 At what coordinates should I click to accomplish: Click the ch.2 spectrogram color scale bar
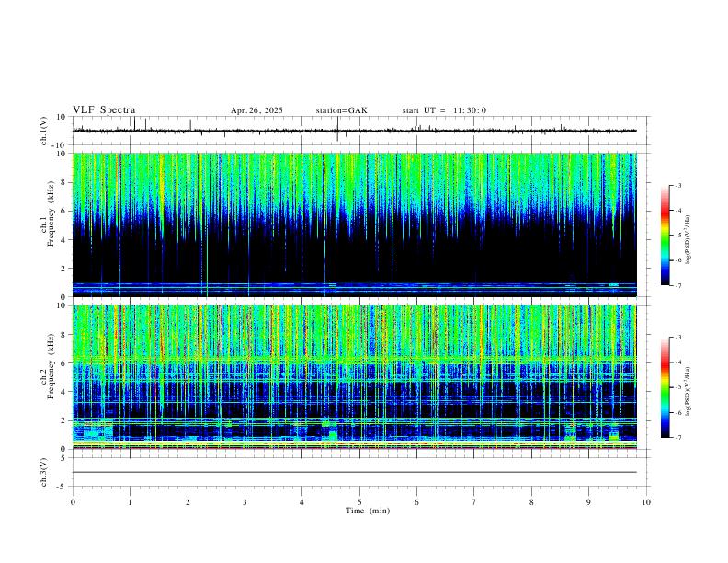tap(665, 387)
